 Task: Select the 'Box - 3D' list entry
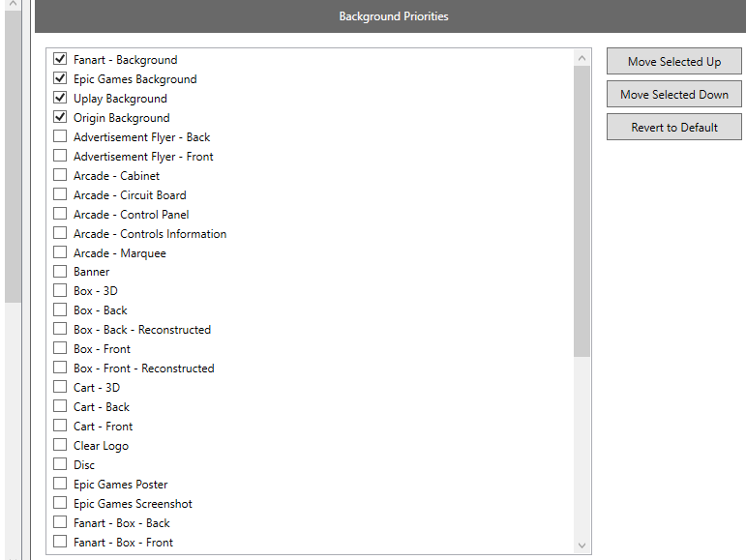tap(95, 291)
